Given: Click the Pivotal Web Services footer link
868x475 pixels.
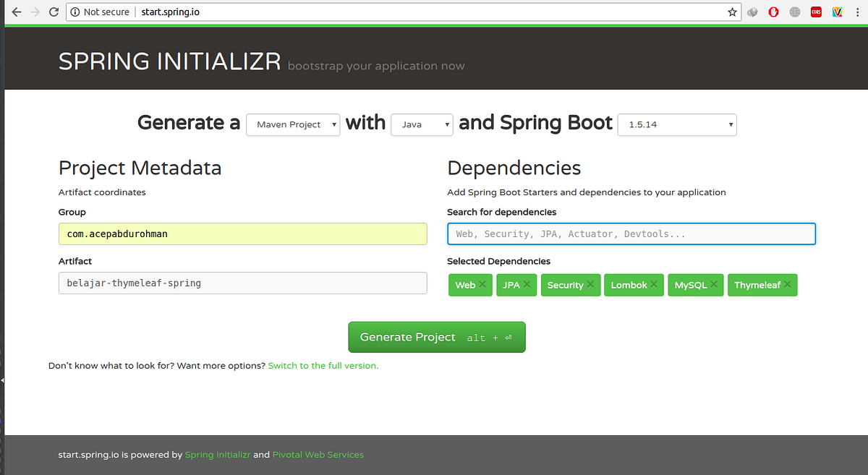Looking at the screenshot, I should pos(318,454).
